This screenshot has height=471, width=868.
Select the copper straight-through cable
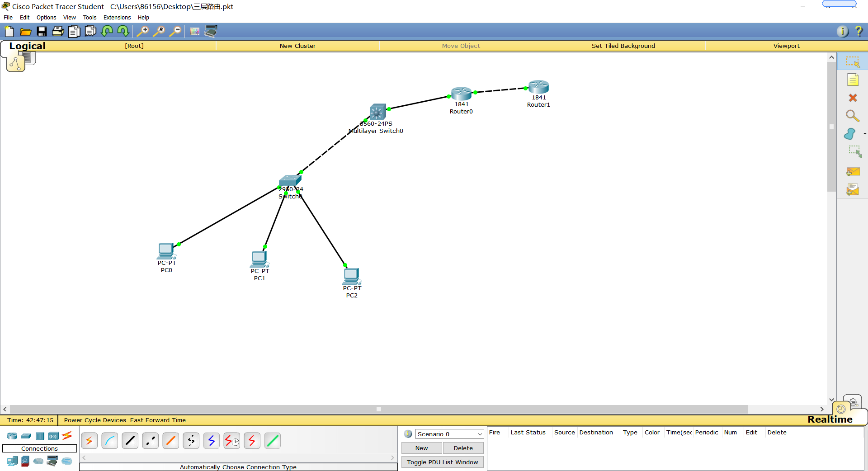130,441
